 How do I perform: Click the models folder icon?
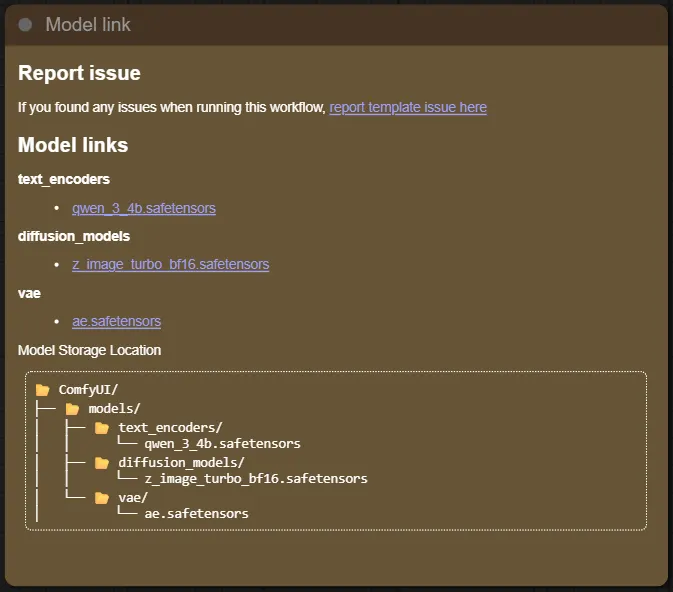coord(72,408)
